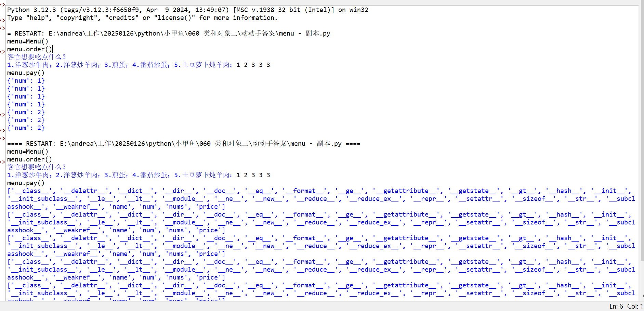Viewport: 644px width, 311px height.
Task: Click the first '= RESTART:' line with single equals
Action: click(169, 34)
